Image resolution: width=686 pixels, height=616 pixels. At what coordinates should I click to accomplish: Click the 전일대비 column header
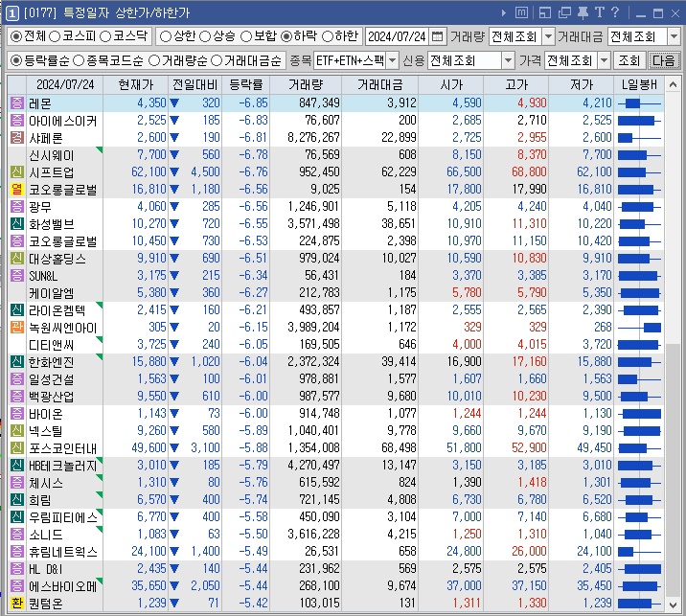[195, 84]
